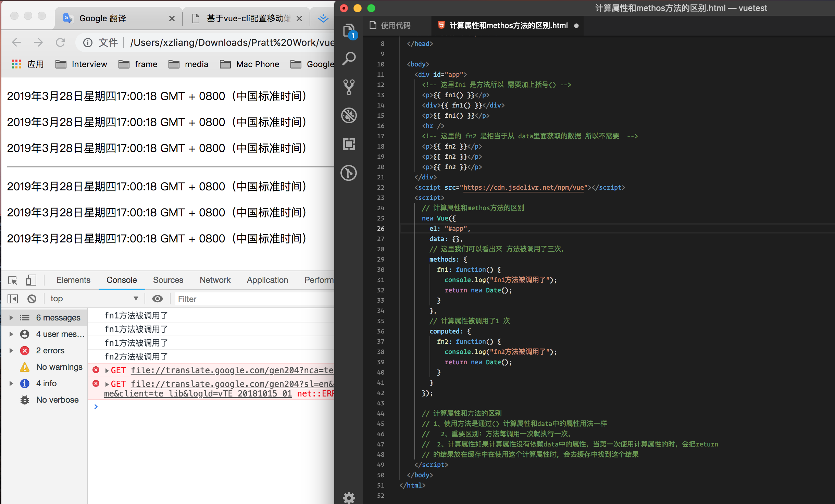Open the 使用代码 editor tab

pyautogui.click(x=395, y=26)
